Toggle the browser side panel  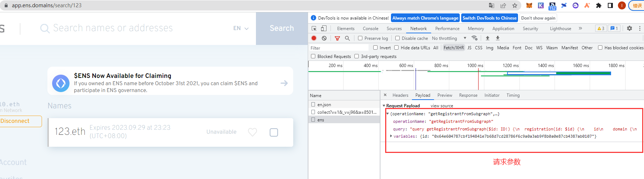610,5
